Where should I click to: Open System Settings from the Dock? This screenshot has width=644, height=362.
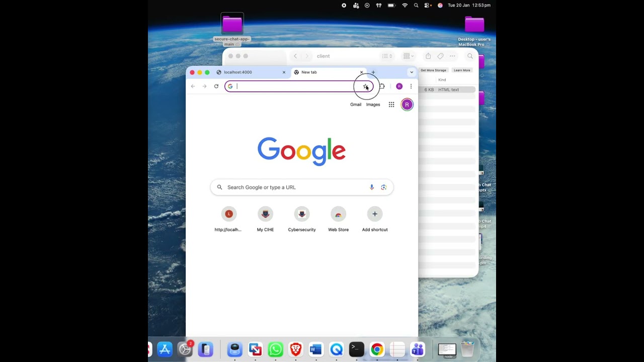[x=185, y=349]
